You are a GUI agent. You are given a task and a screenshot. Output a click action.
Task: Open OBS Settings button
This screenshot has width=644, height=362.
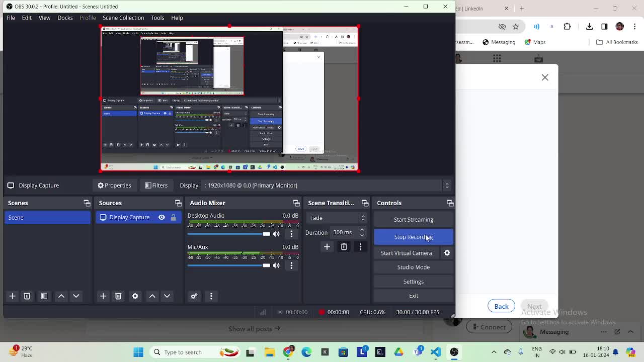(x=414, y=282)
